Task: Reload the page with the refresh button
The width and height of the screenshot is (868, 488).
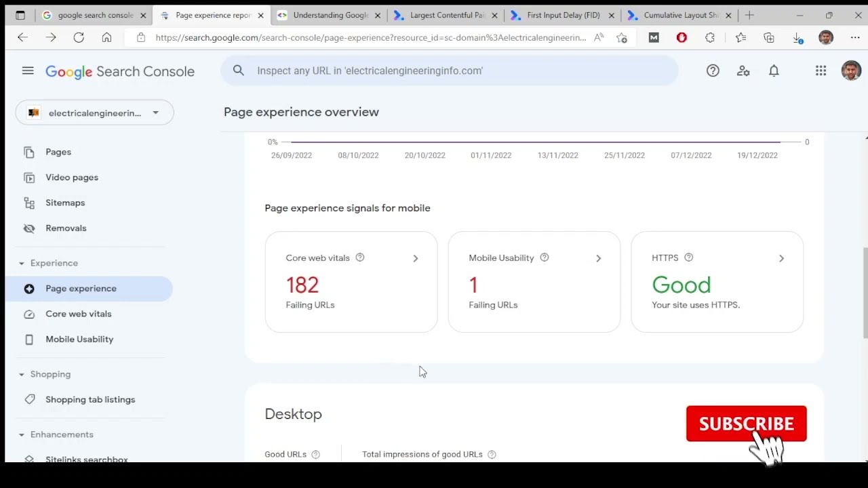Action: pos(79,38)
